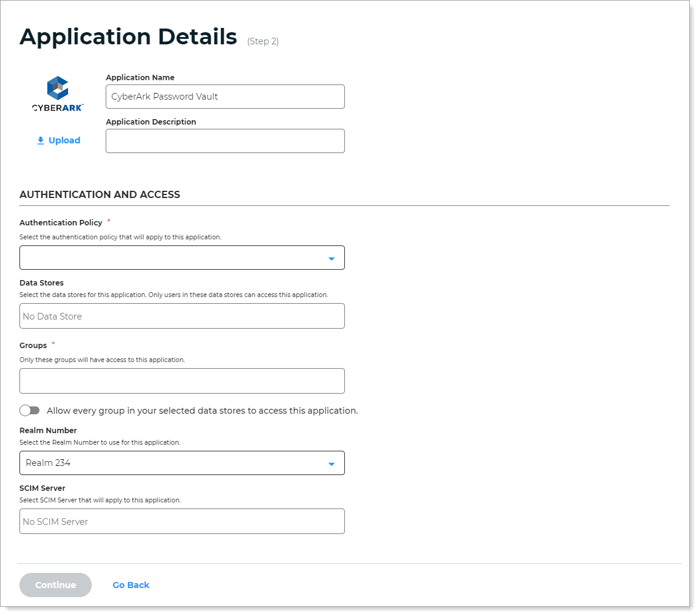
Task: Click the Application Description field
Action: (225, 141)
